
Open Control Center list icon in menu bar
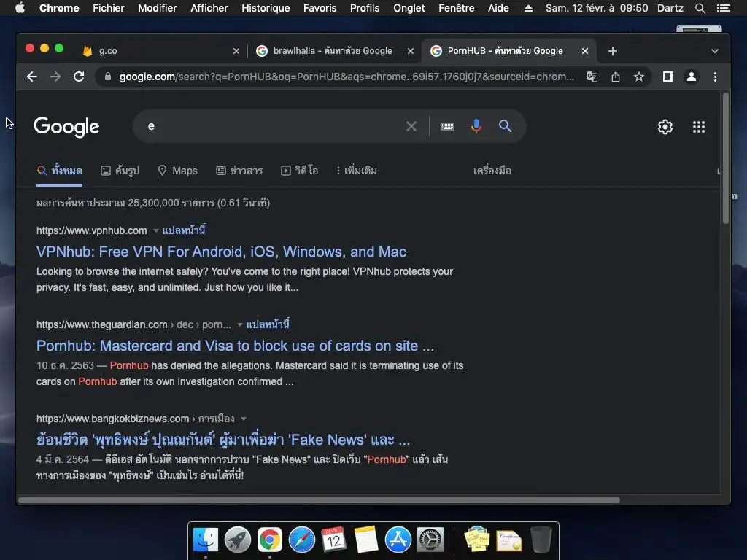723,8
